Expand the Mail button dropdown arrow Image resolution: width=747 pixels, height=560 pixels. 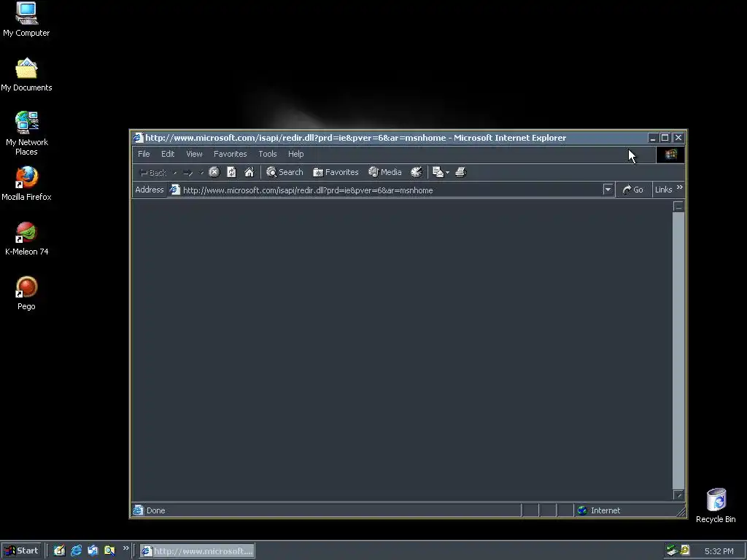(447, 172)
